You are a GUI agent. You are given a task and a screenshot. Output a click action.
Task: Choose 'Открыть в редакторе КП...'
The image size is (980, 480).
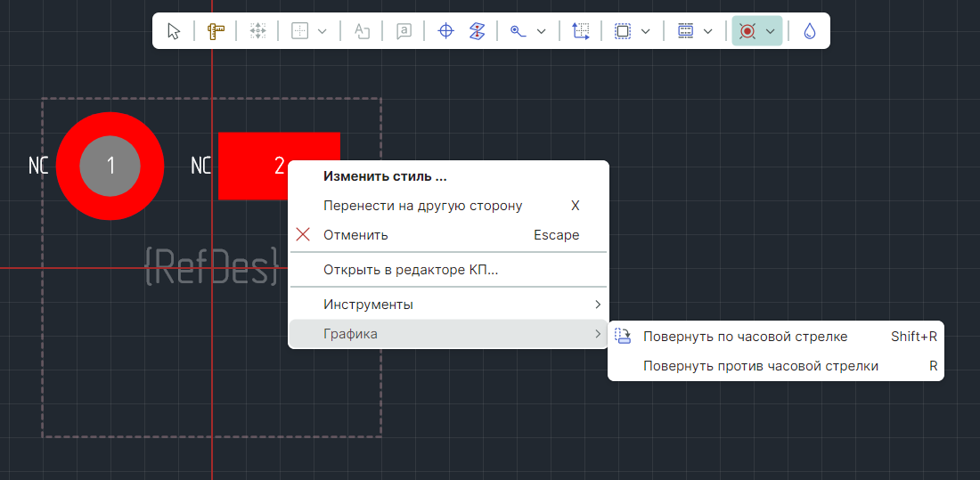point(447,270)
